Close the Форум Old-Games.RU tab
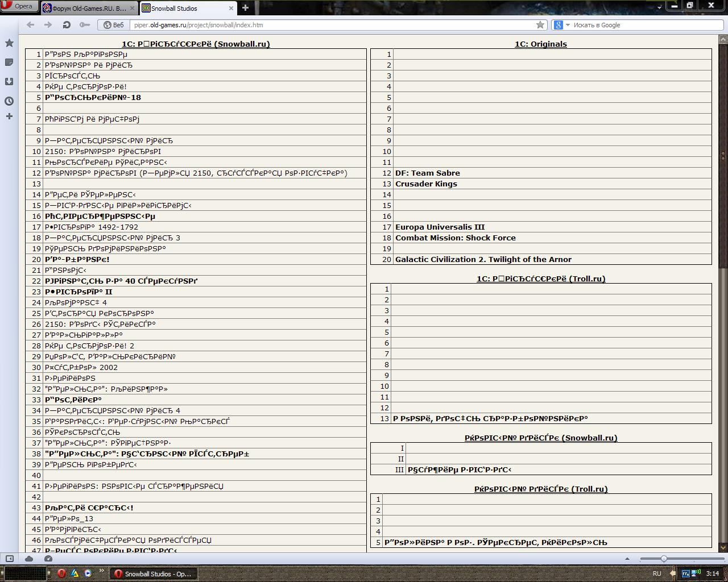The image size is (728, 582). tap(133, 9)
